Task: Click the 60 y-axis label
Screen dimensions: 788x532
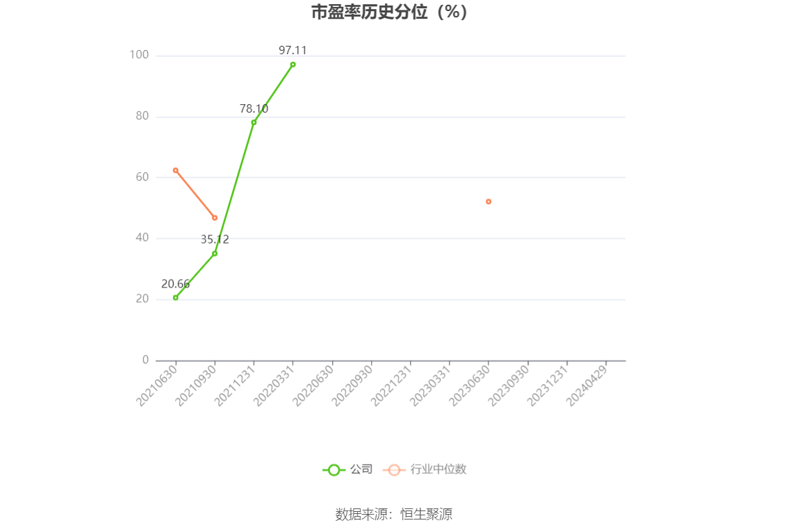Action: (142, 177)
